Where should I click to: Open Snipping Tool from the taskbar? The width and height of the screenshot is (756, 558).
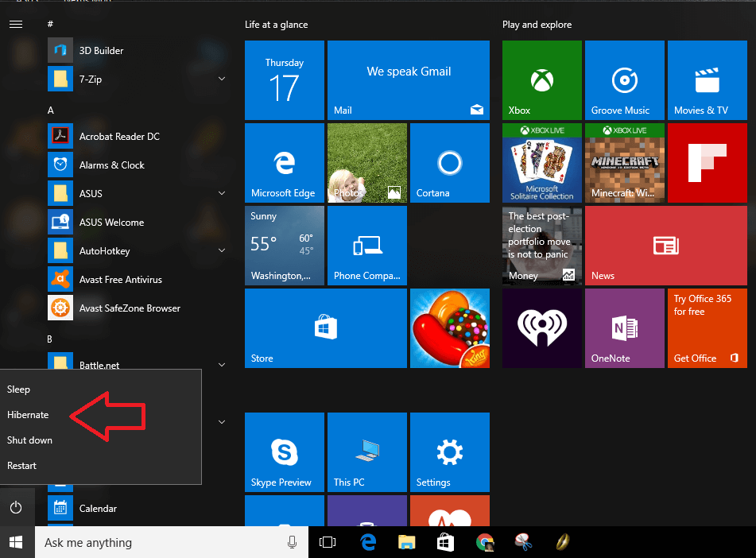pos(523,542)
